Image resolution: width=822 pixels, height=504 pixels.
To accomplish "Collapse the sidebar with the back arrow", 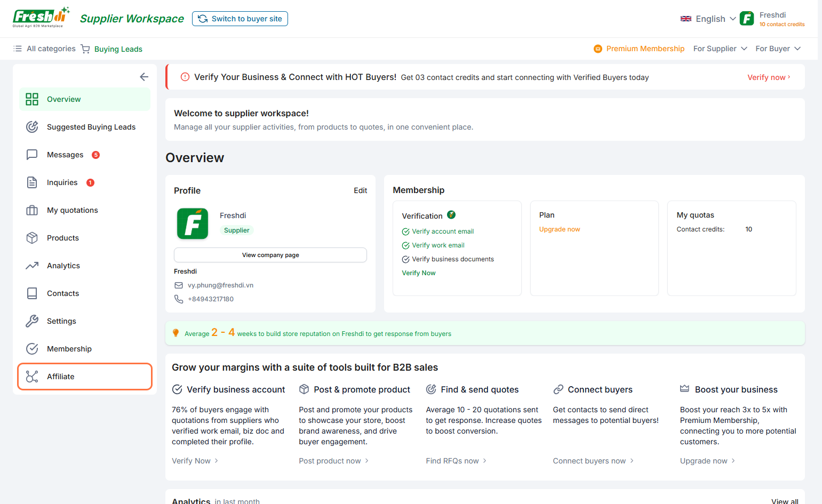I will [144, 77].
